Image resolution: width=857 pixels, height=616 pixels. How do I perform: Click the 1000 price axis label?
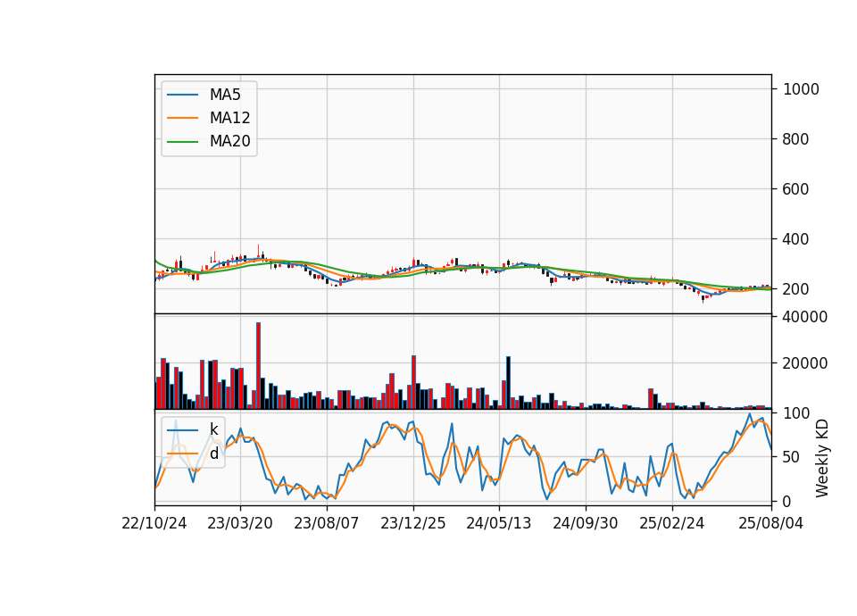[801, 89]
